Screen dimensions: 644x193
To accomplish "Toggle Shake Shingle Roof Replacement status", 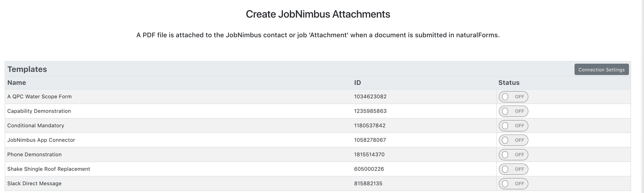I will click(x=513, y=169).
